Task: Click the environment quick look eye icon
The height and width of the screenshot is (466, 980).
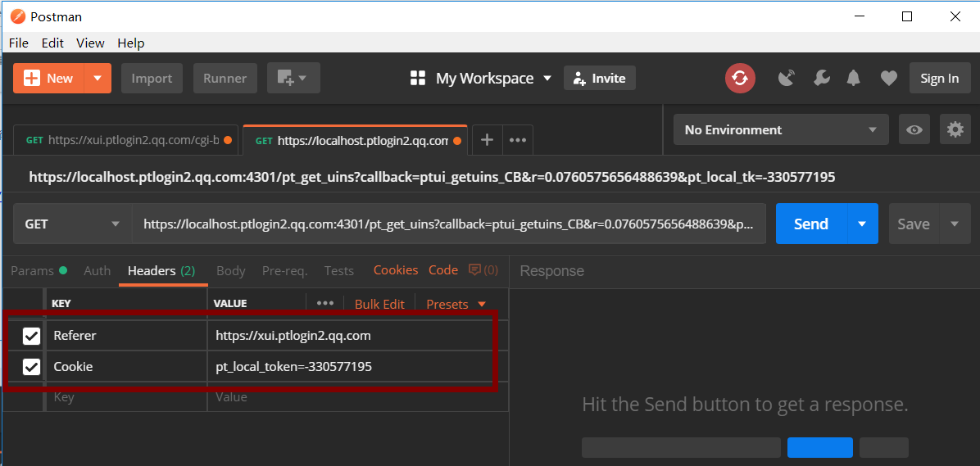Action: click(914, 130)
